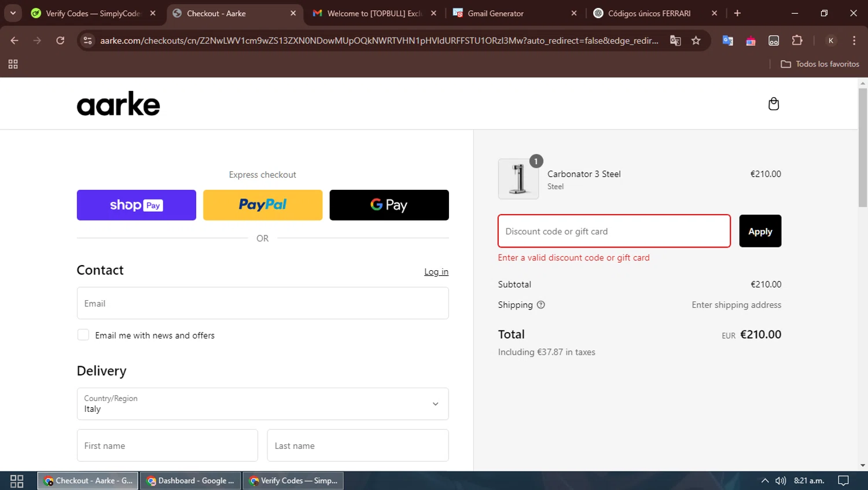
Task: Focus the First name field
Action: coord(167,445)
